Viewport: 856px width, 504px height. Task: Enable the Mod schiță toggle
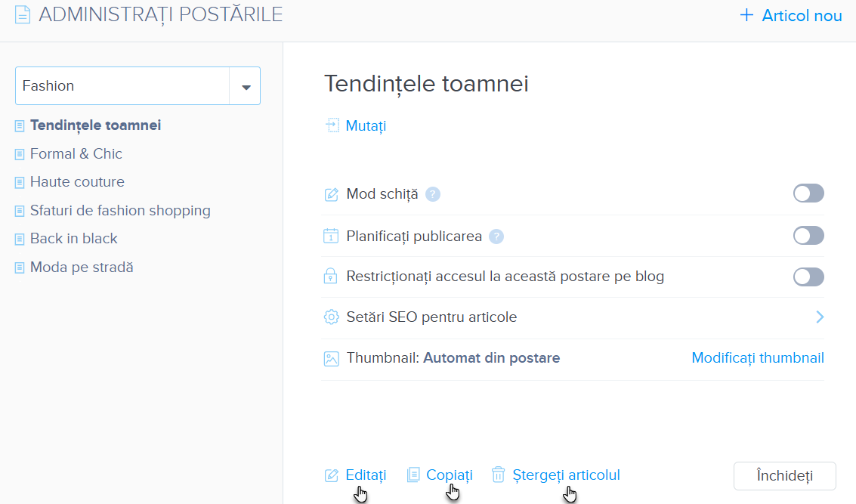(808, 194)
